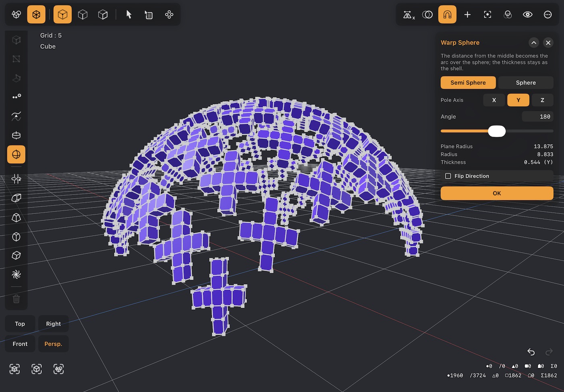Screen dimensions: 564x392
Task: Click the Grid : 5 label
Action: point(51,35)
